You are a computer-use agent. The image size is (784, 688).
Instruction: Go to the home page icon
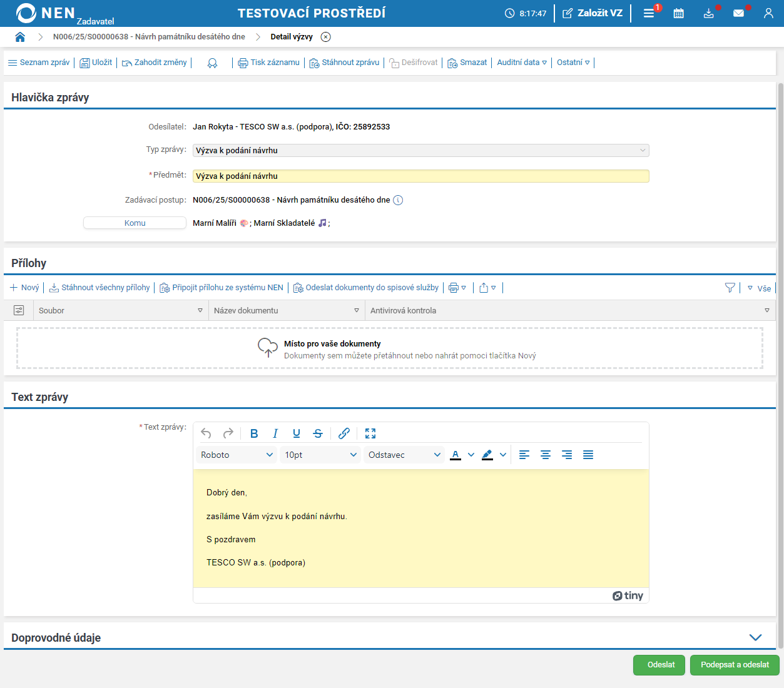[x=20, y=37]
